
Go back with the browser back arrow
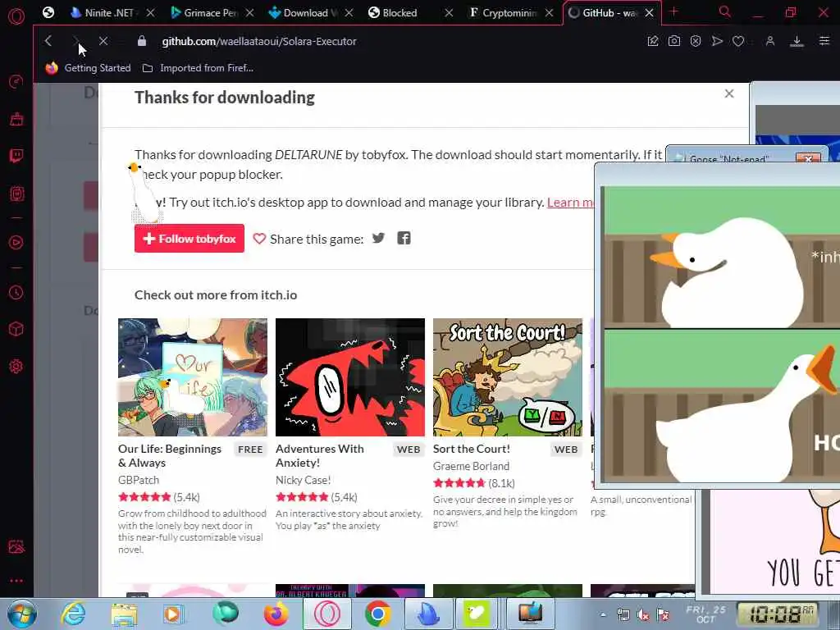(x=48, y=41)
